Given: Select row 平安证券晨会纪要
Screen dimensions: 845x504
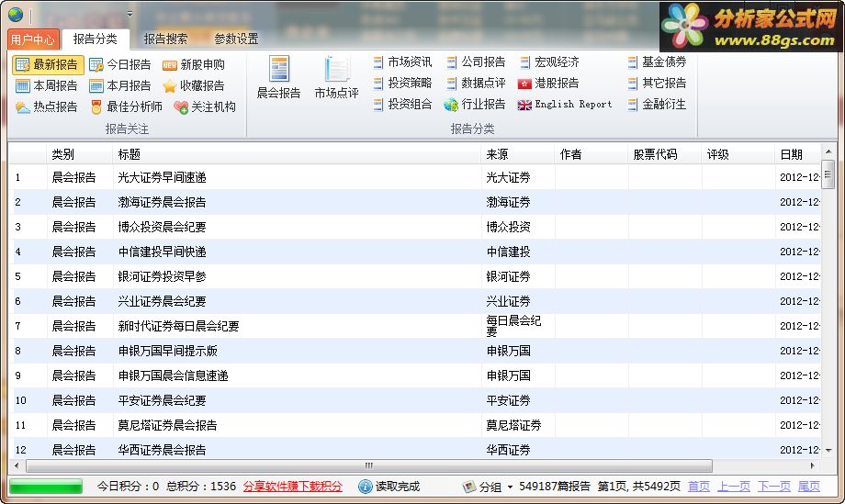Looking at the screenshot, I should (x=415, y=400).
